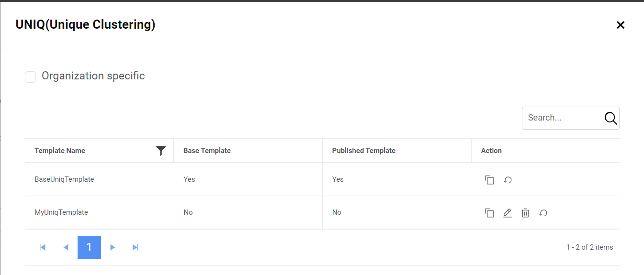
Task: Go to the previous page
Action: click(66, 247)
